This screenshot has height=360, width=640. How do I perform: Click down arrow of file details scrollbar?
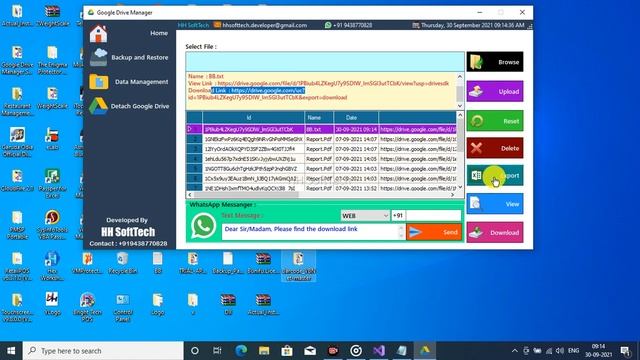[x=460, y=106]
